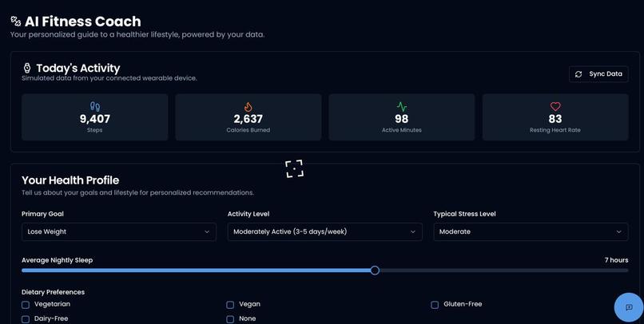
Task: Click the 'Tell us about your goals' description
Action: coord(137,192)
